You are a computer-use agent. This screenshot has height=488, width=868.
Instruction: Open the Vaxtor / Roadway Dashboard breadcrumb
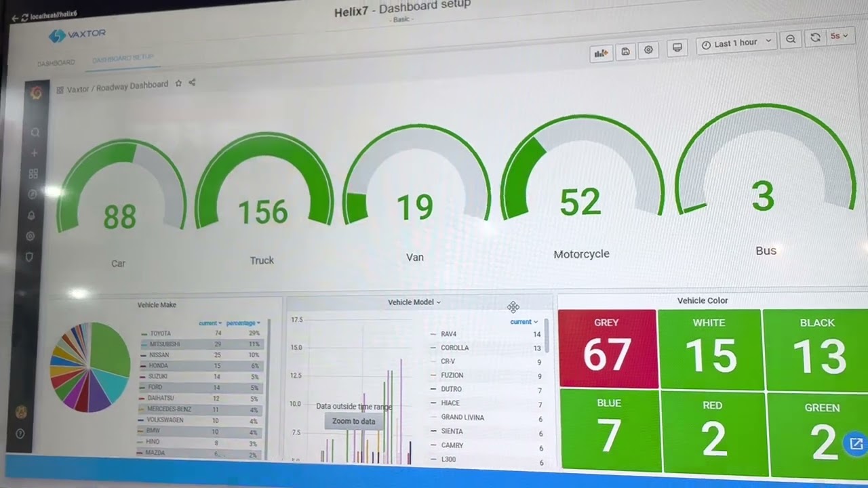point(117,86)
